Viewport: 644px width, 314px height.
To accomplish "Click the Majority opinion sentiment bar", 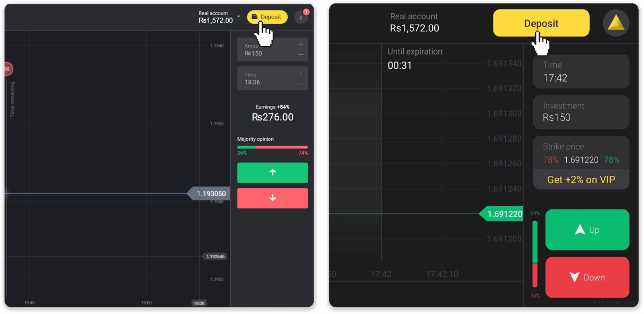I will tap(272, 147).
